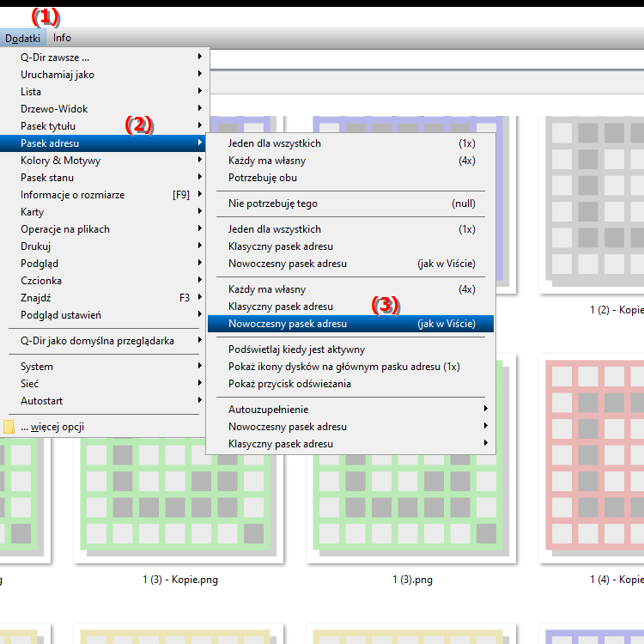This screenshot has width=644, height=644.
Task: Choose top Każdy ma własny (4x) option
Action: [x=350, y=161]
